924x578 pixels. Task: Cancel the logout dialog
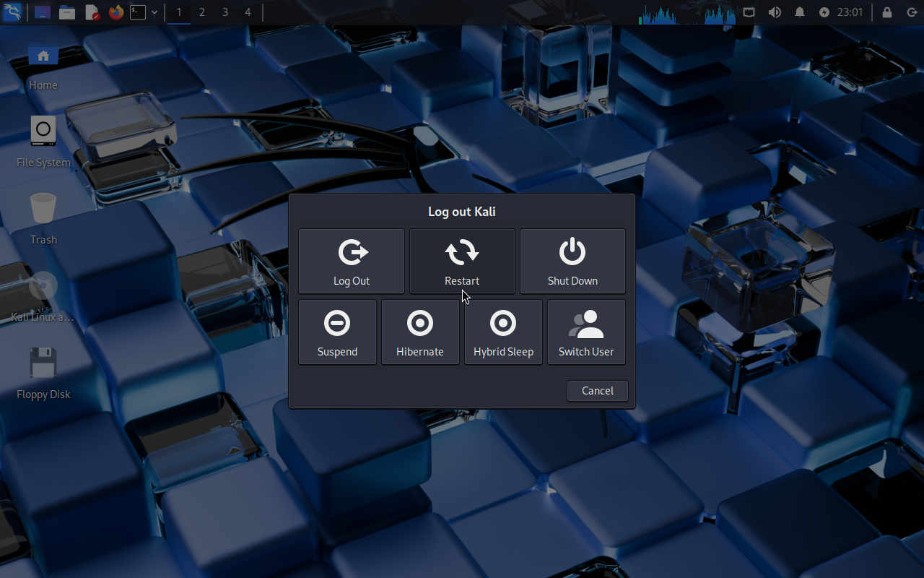[x=598, y=391]
